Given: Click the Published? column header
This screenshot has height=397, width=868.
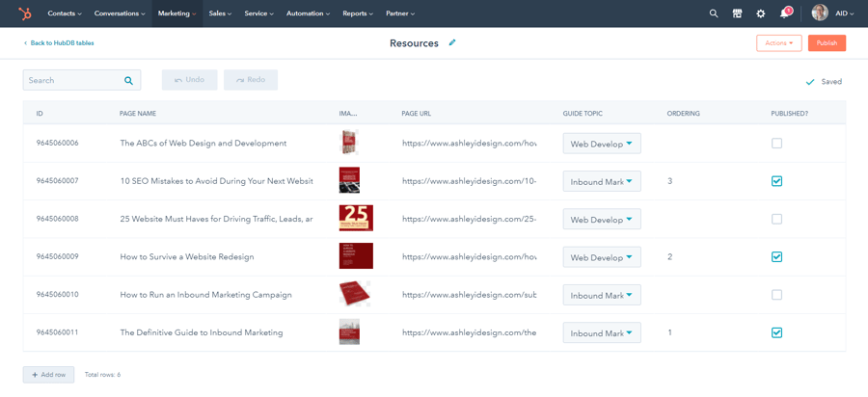Looking at the screenshot, I should pos(789,114).
